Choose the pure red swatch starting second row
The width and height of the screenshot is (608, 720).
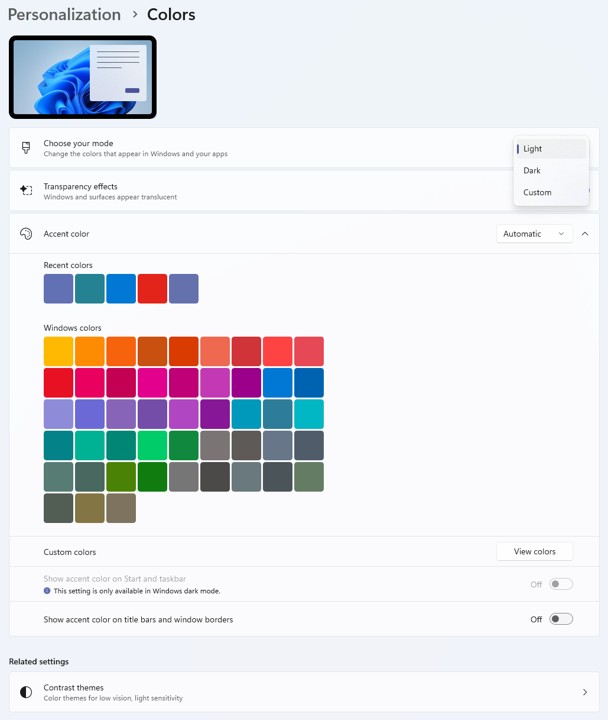(58, 382)
